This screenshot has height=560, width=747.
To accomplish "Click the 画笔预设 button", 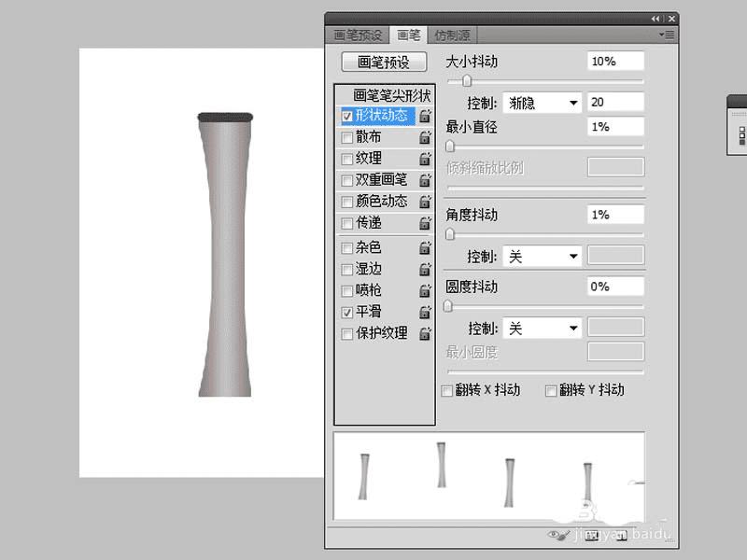I will click(x=384, y=62).
